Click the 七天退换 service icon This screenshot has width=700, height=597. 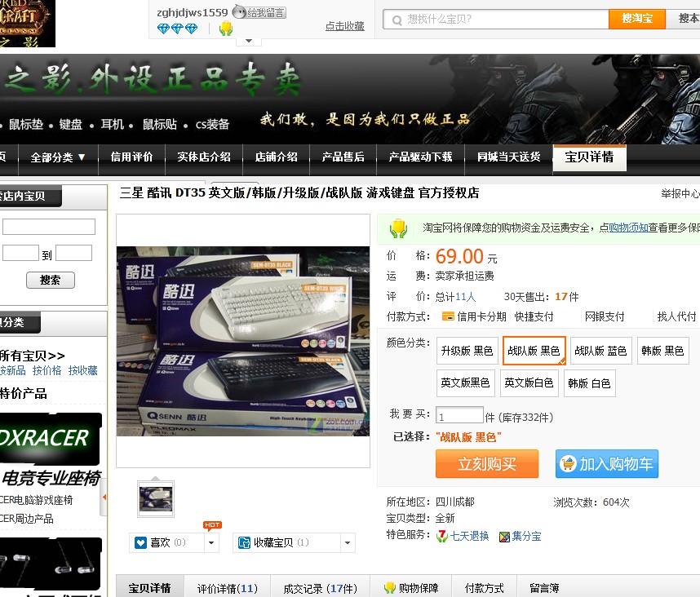tap(442, 536)
